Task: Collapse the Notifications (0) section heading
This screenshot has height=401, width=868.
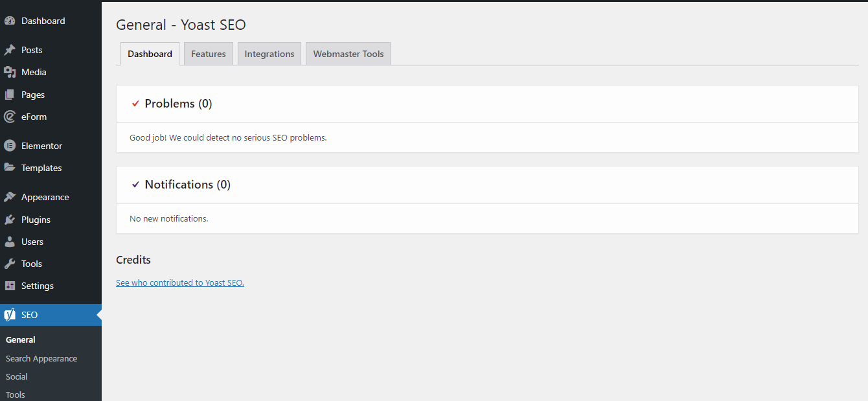Action: [188, 185]
